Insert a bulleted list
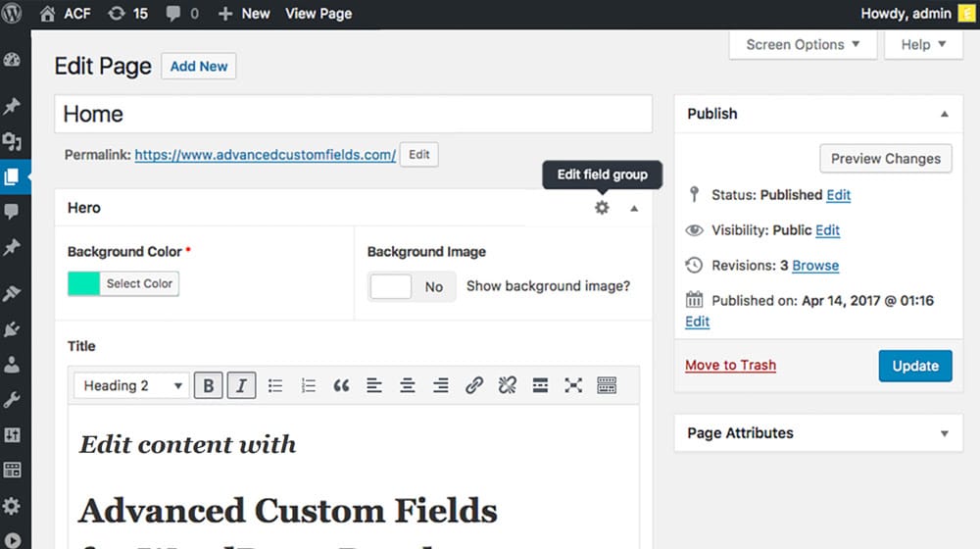Image resolution: width=980 pixels, height=549 pixels. [275, 385]
